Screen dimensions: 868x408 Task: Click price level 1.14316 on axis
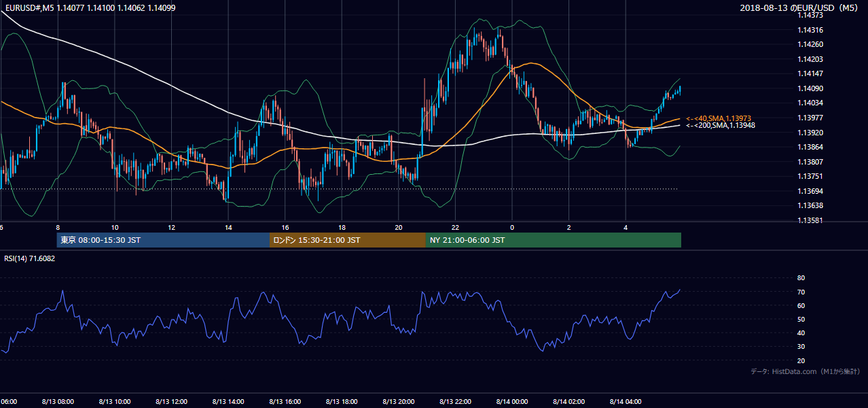(x=810, y=30)
